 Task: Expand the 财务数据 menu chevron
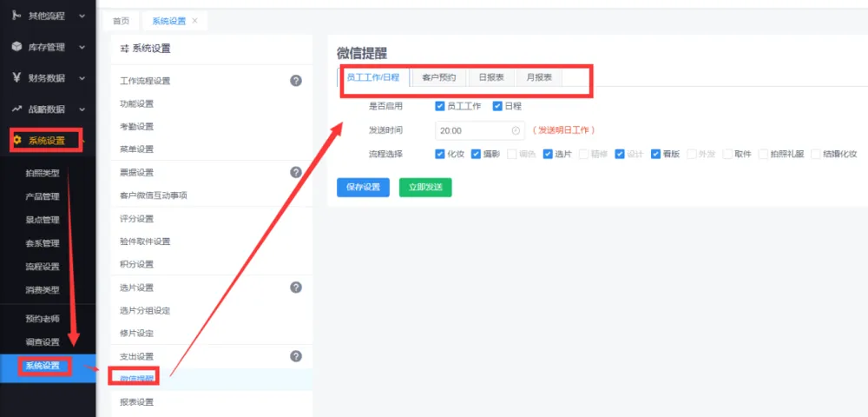82,78
